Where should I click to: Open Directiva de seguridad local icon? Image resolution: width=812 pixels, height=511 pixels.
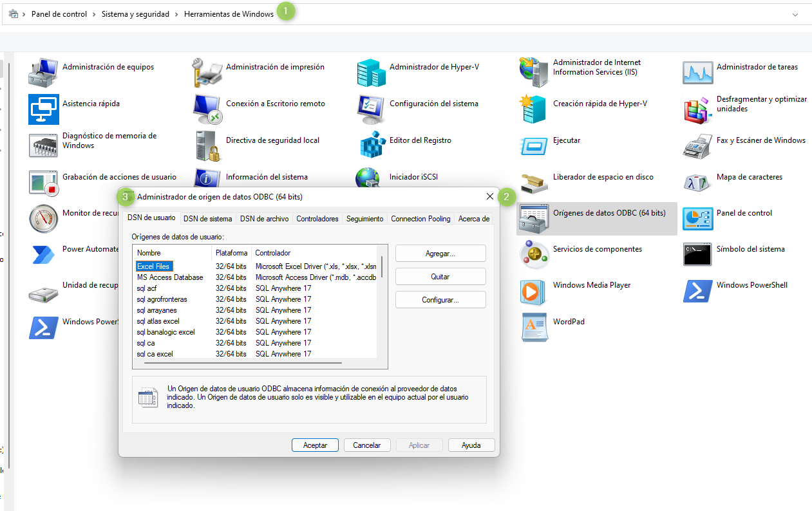tap(208, 145)
